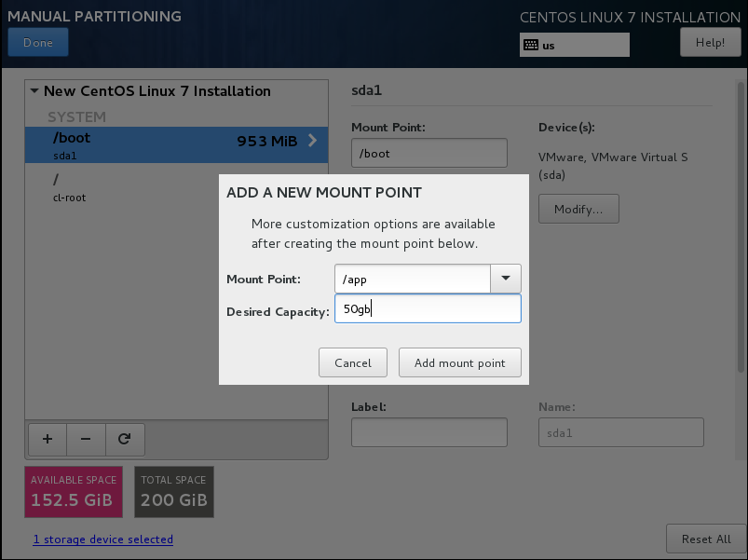Open the Mount Point dropdown arrow
Viewport: 748px width, 560px height.
[506, 279]
